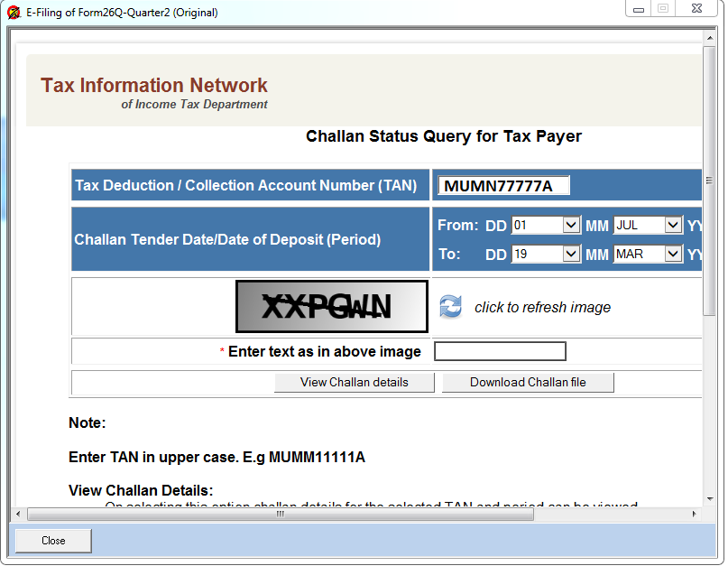This screenshot has width=728, height=566.
Task: Click the captcha text entry field
Action: tap(500, 351)
